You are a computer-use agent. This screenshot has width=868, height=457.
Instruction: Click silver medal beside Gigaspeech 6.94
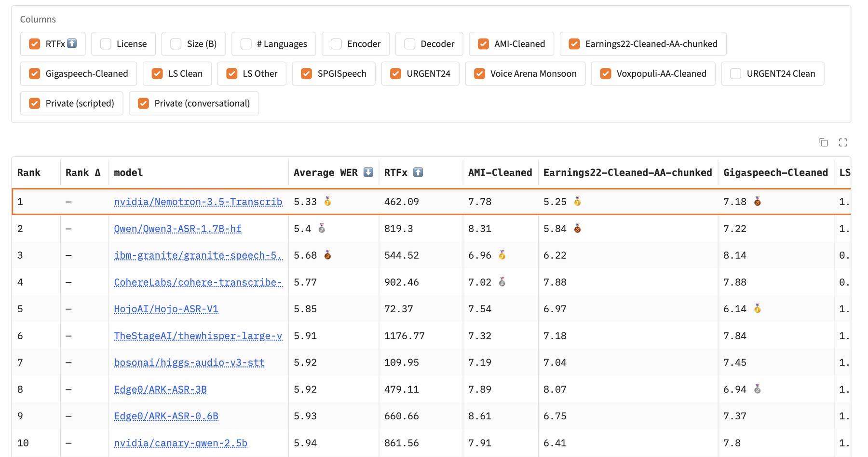pos(758,389)
